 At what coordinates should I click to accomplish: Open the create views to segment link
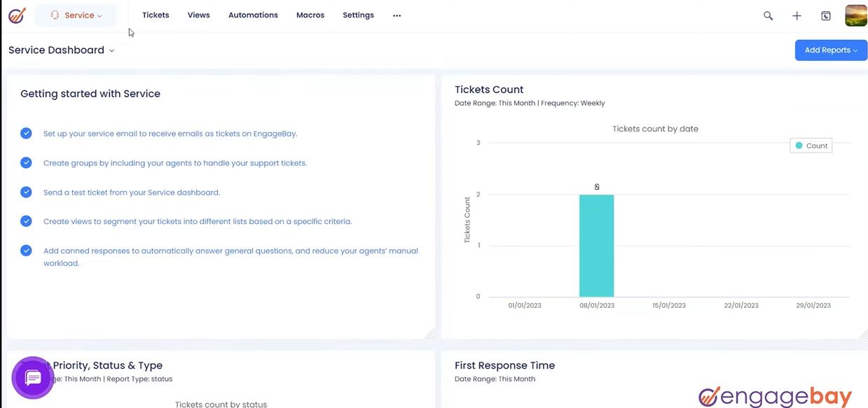(x=198, y=222)
